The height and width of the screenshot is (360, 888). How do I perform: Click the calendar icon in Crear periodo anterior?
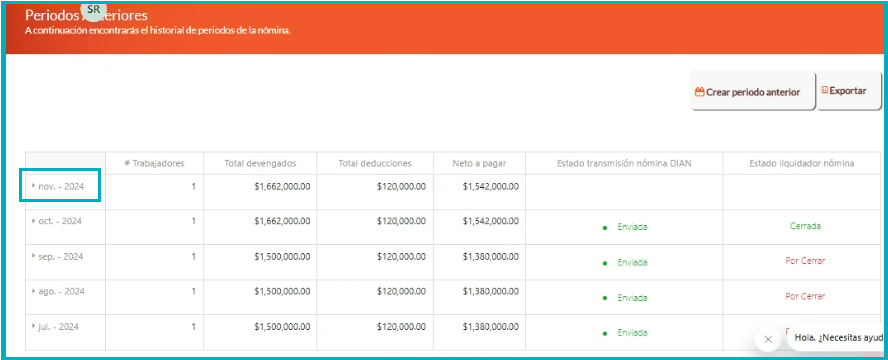point(699,92)
